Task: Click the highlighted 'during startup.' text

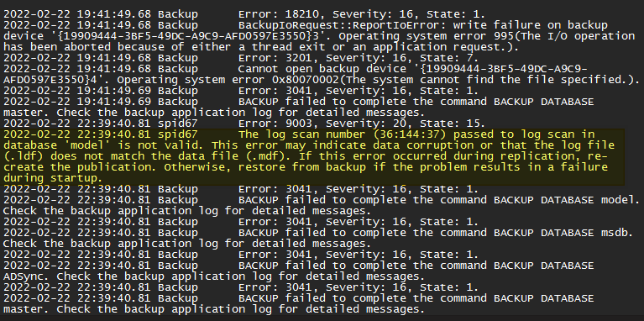Action: point(53,178)
